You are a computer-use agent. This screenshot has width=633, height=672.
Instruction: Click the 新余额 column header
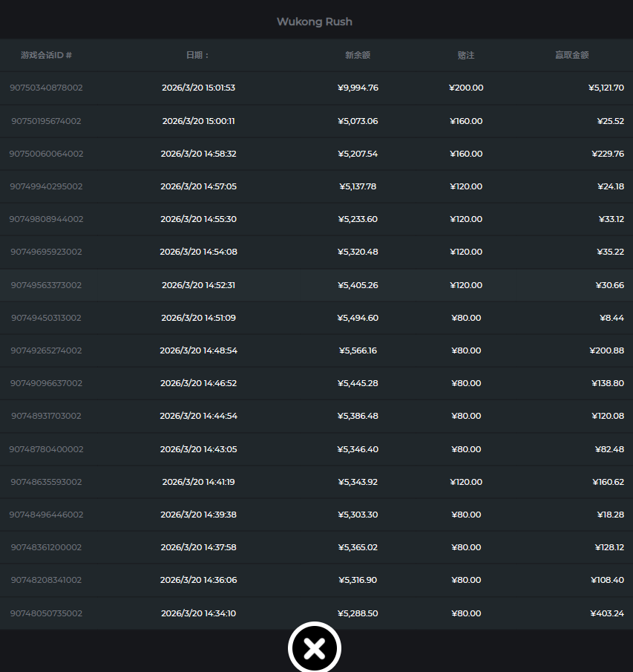[358, 55]
